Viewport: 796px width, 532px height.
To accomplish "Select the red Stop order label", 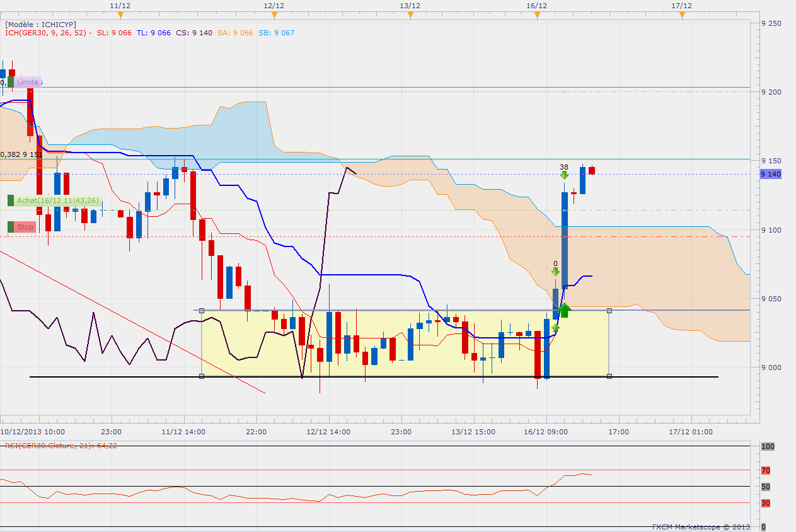I will tap(25, 227).
